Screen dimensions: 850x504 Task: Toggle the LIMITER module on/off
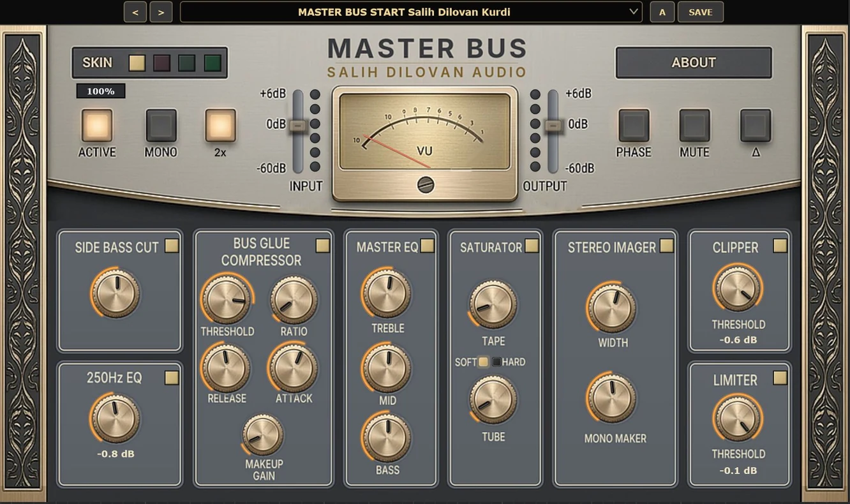(780, 378)
